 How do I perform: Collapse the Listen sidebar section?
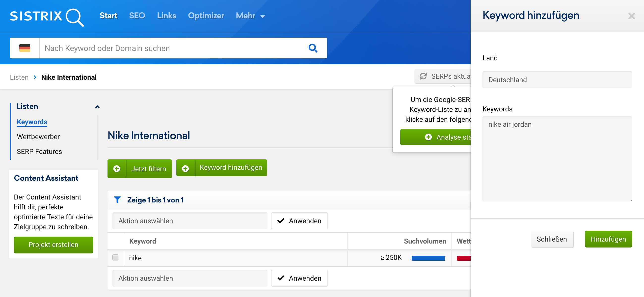click(x=97, y=107)
